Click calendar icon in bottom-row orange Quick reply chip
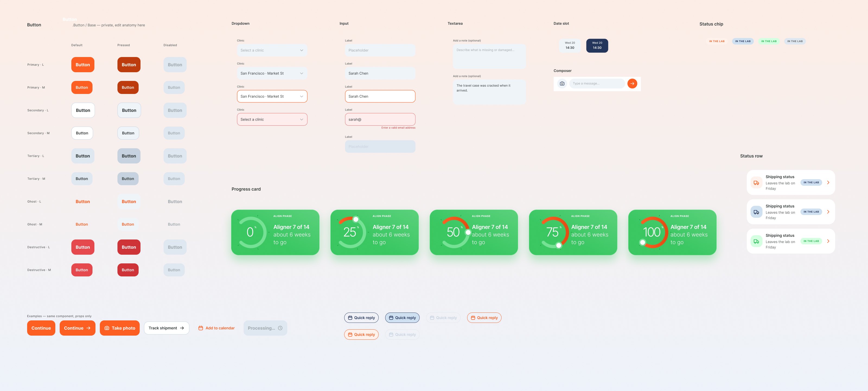The width and height of the screenshot is (868, 391). coord(350,335)
